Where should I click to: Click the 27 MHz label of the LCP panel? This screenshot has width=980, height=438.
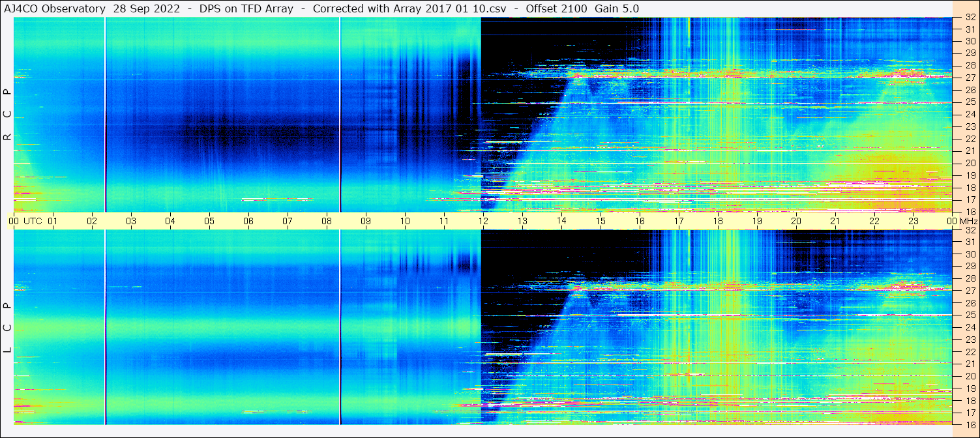click(970, 291)
